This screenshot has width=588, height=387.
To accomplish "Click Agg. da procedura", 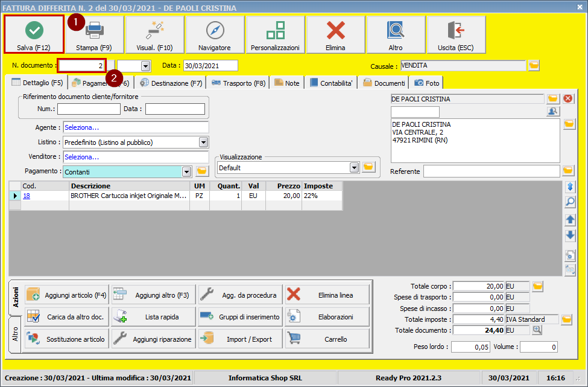I will click(241, 295).
